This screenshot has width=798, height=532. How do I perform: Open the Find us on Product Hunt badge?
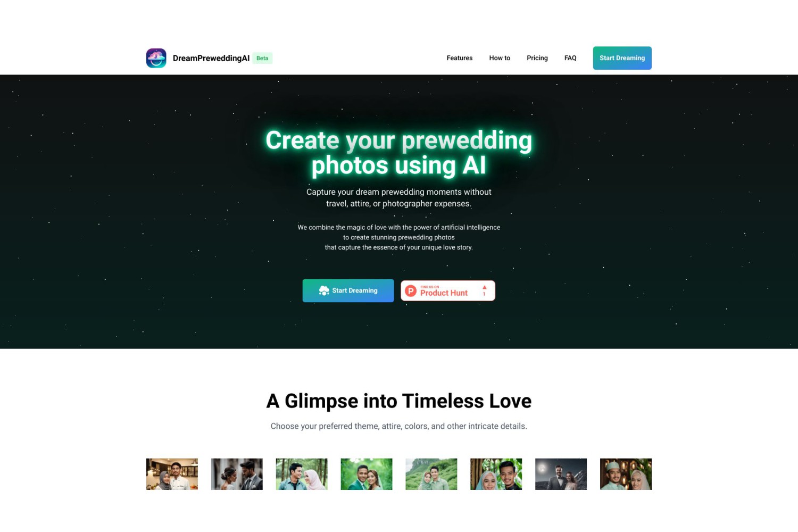coord(448,290)
